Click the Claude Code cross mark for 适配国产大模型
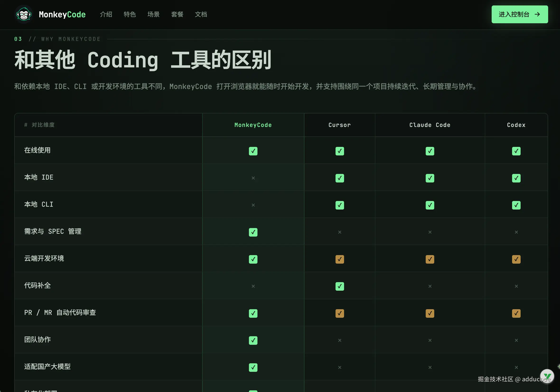 click(430, 368)
